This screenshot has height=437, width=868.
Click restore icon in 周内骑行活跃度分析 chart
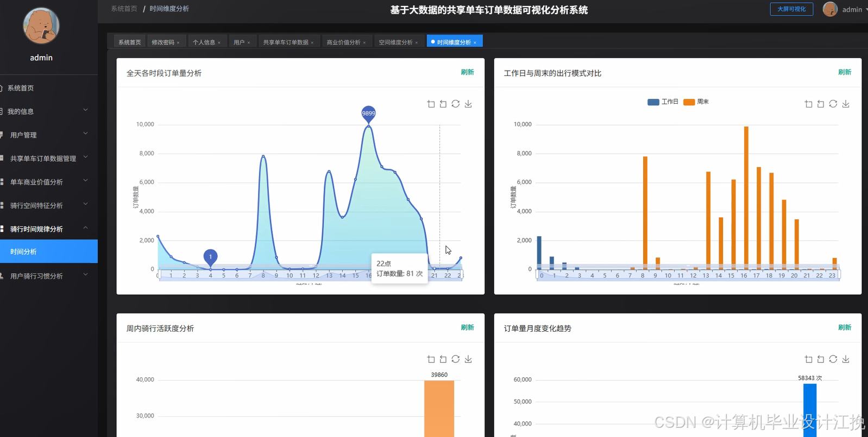pyautogui.click(x=456, y=359)
